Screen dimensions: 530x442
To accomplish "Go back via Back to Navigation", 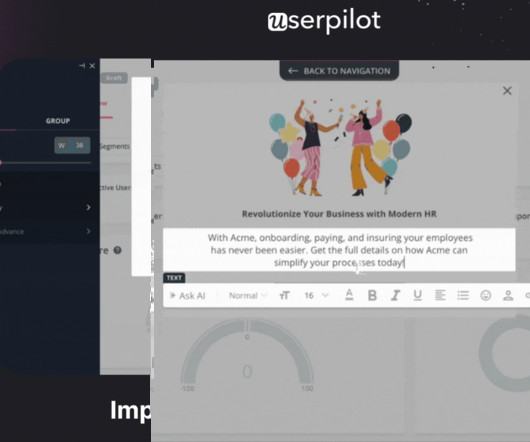I will 339,71.
